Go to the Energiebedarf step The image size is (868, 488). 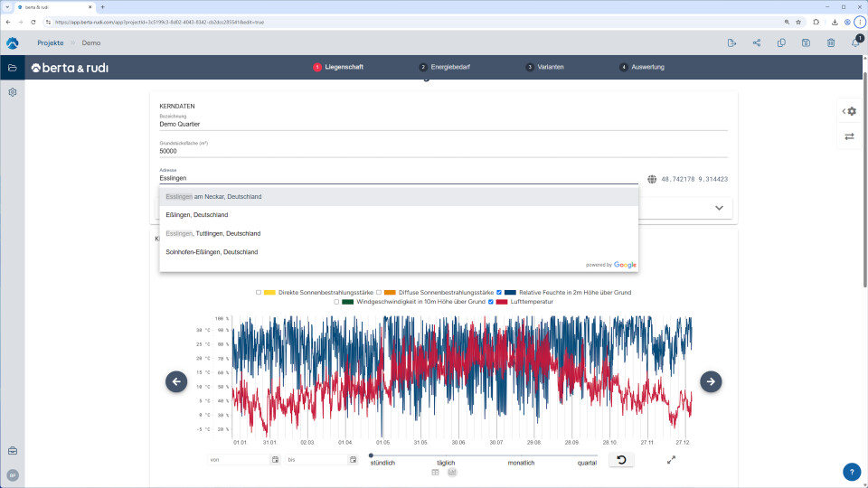tap(444, 67)
